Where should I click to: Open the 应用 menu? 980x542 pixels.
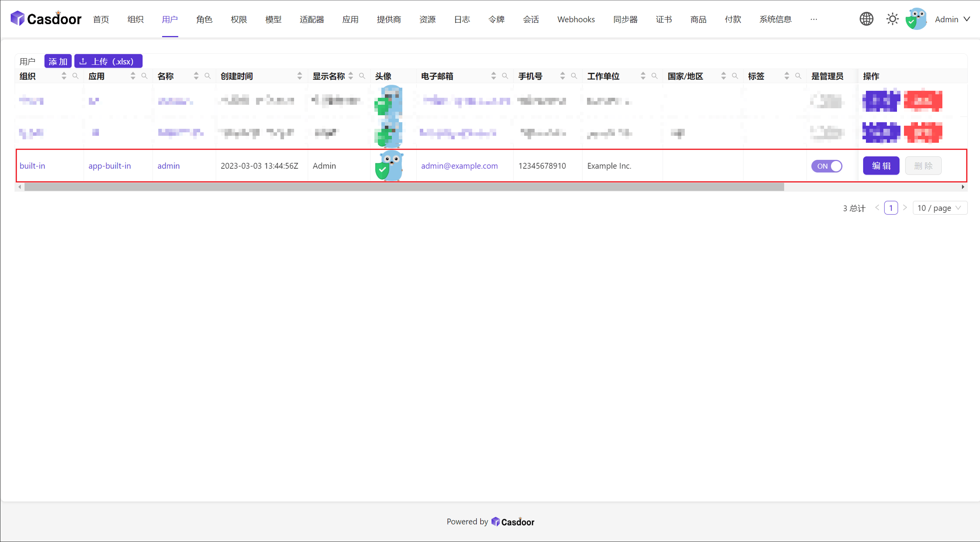350,19
